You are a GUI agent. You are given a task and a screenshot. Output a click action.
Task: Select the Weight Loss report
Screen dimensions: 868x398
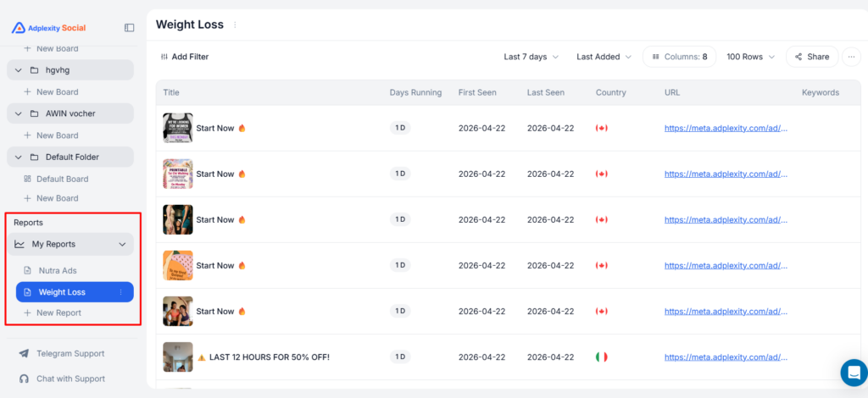pyautogui.click(x=75, y=292)
